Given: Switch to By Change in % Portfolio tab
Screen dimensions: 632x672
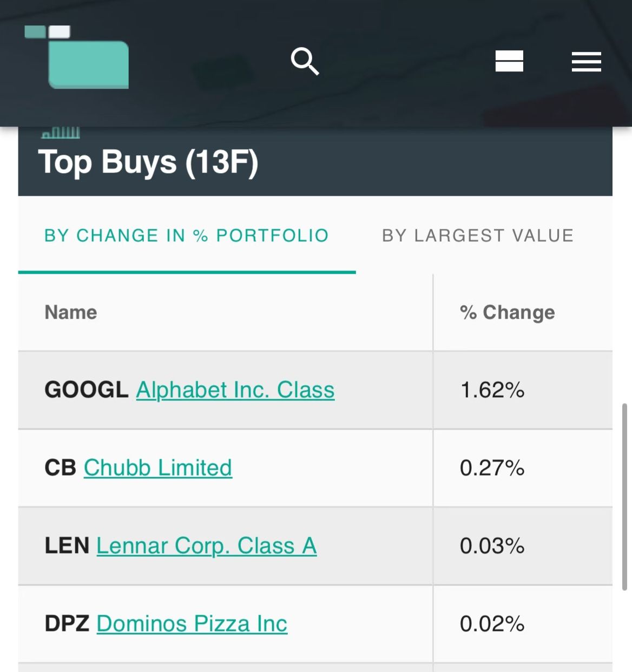Looking at the screenshot, I should pyautogui.click(x=187, y=235).
